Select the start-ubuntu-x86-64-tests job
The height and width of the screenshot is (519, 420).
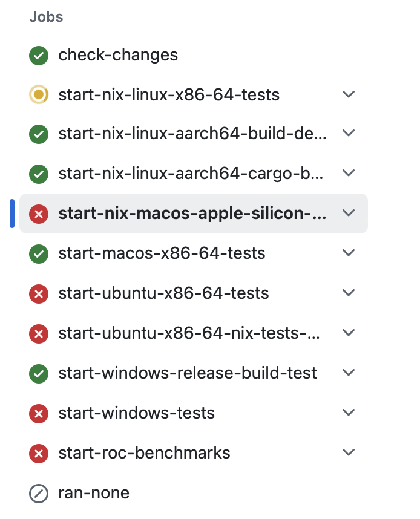(163, 293)
